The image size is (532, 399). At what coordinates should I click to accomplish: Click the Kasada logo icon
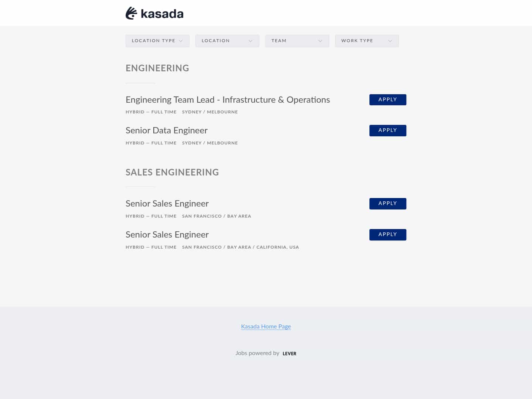132,13
